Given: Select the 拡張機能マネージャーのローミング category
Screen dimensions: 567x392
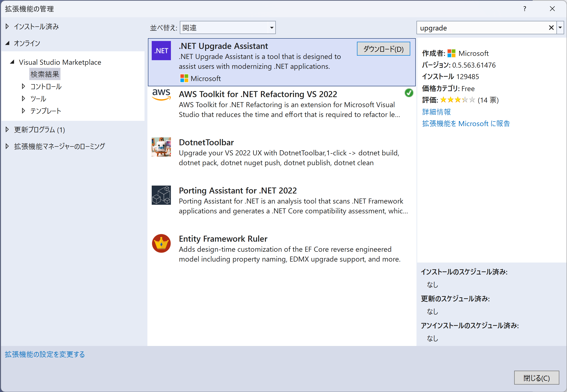Looking at the screenshot, I should pos(60,146).
